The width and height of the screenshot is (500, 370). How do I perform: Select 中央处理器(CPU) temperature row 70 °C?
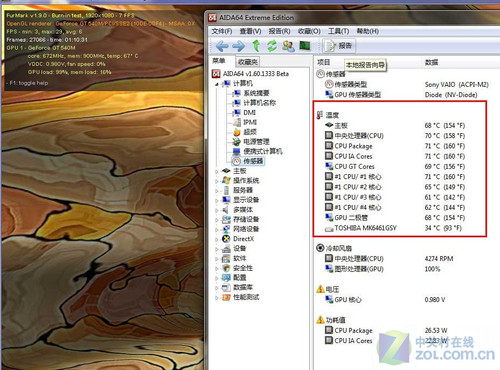pyautogui.click(x=395, y=136)
